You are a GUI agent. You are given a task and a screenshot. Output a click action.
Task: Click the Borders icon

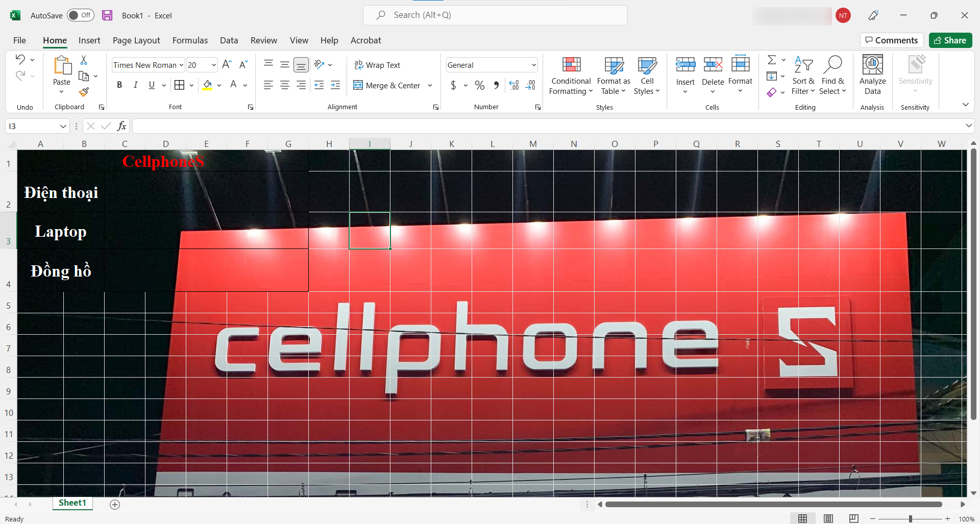coord(179,85)
